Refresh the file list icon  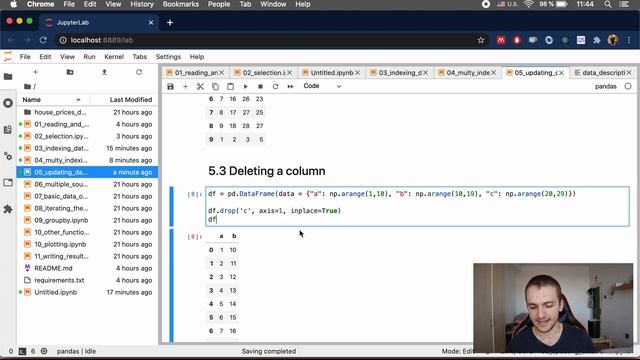pos(139,72)
